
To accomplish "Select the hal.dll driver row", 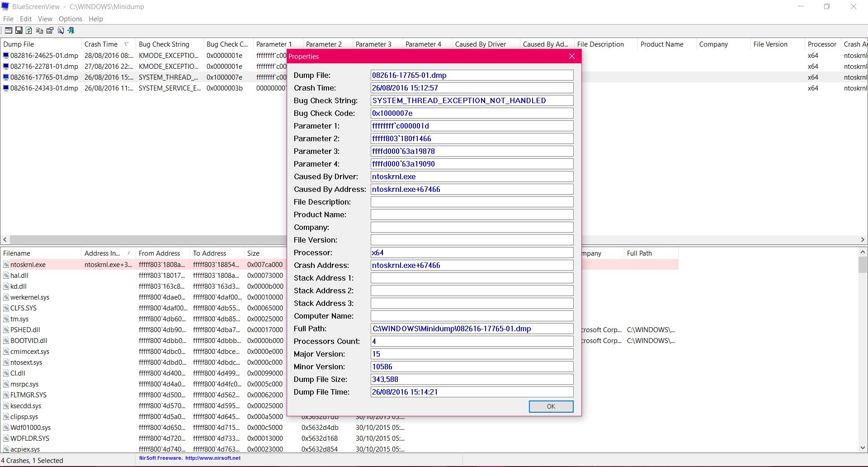I will click(19, 276).
